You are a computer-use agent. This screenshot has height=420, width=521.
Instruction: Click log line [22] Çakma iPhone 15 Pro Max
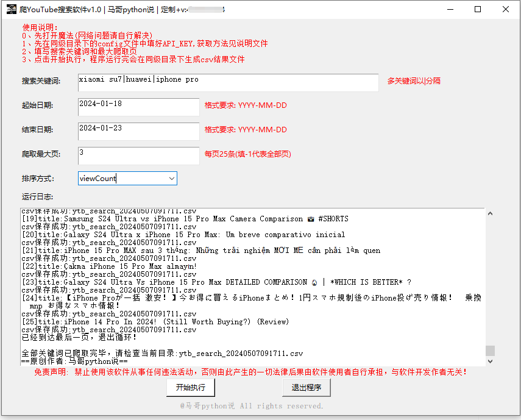(x=109, y=266)
